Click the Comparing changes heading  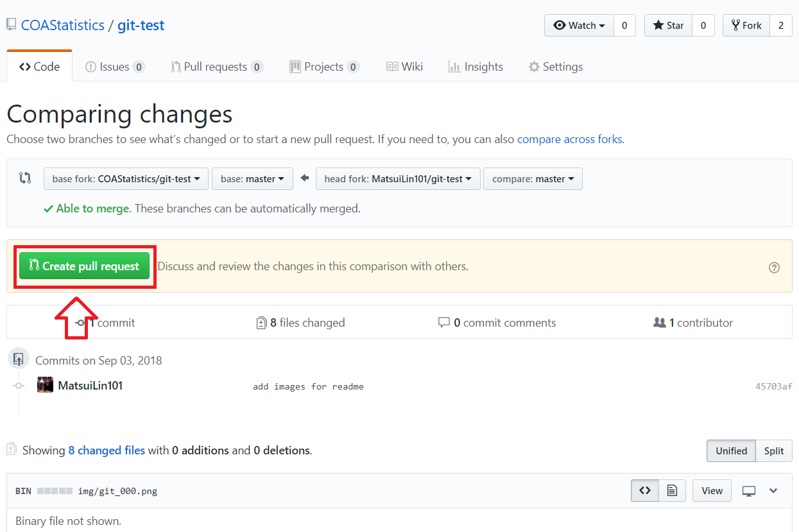[x=119, y=114]
